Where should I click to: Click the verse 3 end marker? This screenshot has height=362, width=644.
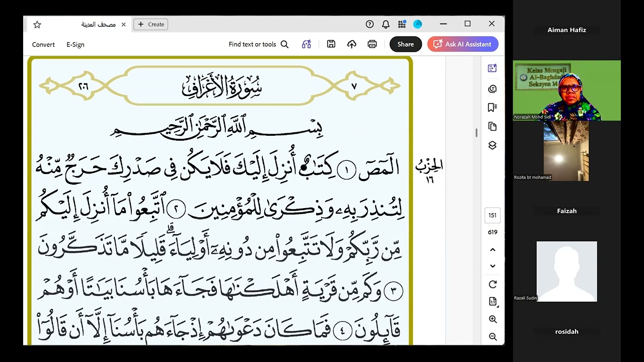click(x=394, y=292)
